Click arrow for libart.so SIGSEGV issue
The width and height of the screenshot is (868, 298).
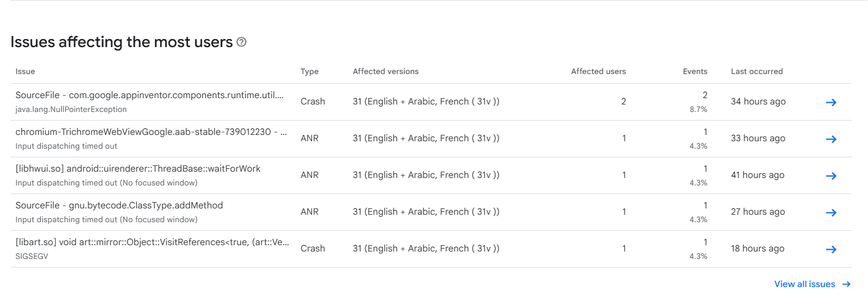[831, 249]
